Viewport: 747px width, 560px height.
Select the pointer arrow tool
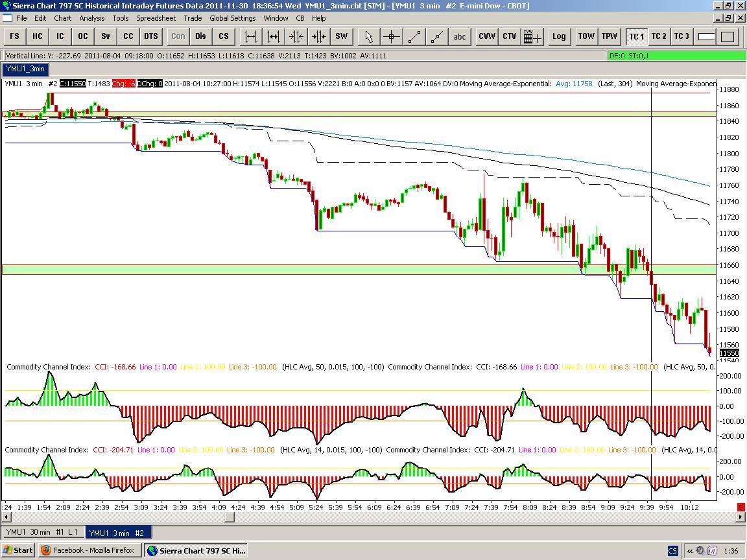click(369, 36)
